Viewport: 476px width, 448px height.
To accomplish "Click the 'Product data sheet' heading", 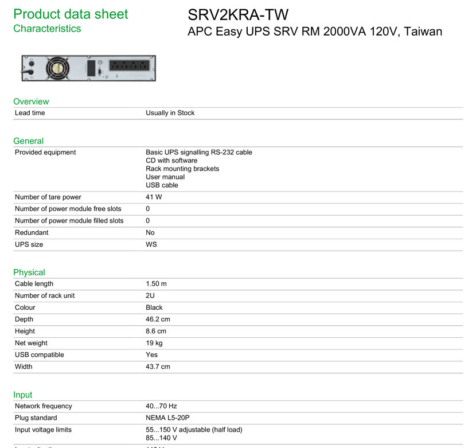I will click(x=71, y=14).
